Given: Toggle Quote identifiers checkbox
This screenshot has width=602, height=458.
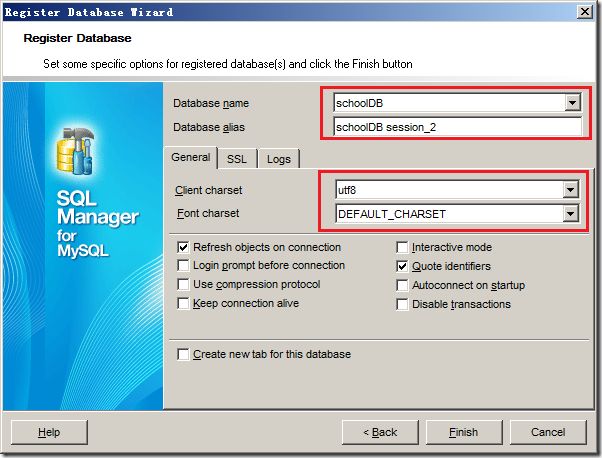Looking at the screenshot, I should point(402,266).
